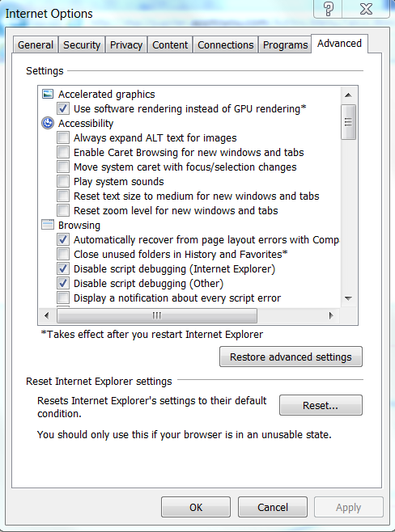395x532 pixels.
Task: Click the Accelerated graphics category icon
Action: pos(48,94)
